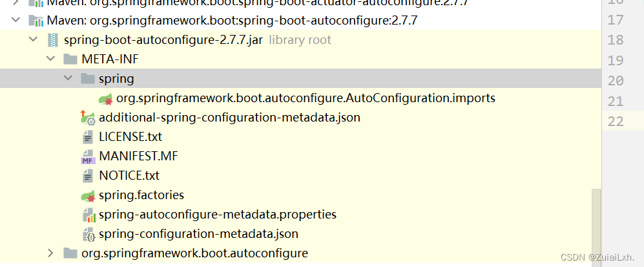This screenshot has width=644, height=267.
Task: Click the Spring leaf icon of AutoConfiguration.imports
Action: click(x=105, y=98)
